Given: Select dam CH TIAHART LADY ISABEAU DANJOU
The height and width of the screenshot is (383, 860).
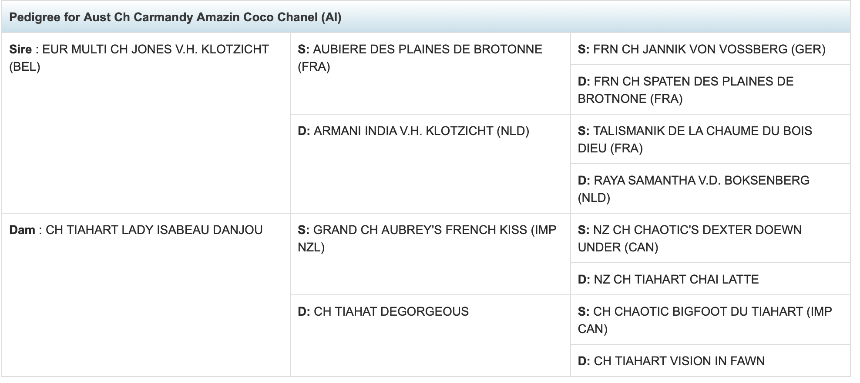Looking at the screenshot, I should pos(135,229).
